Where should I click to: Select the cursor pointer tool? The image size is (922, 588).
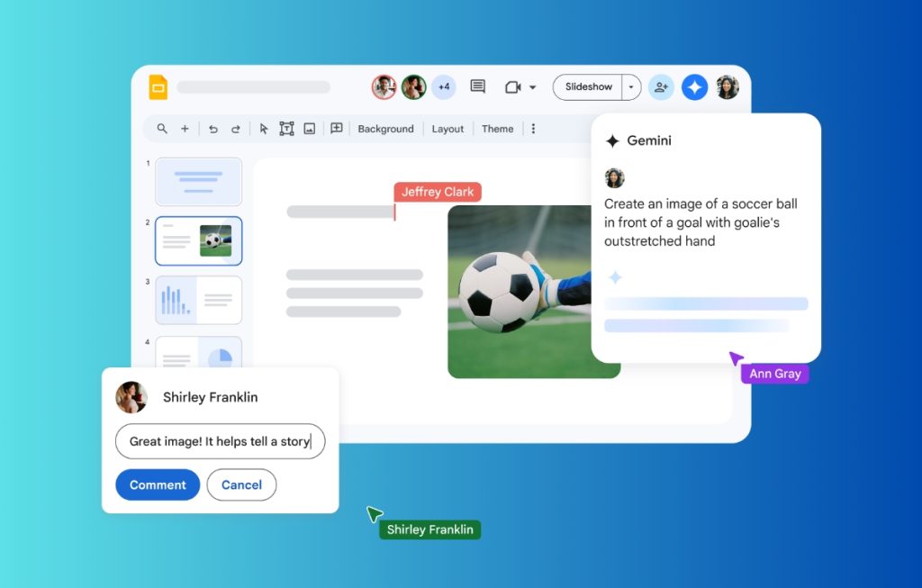coord(264,129)
